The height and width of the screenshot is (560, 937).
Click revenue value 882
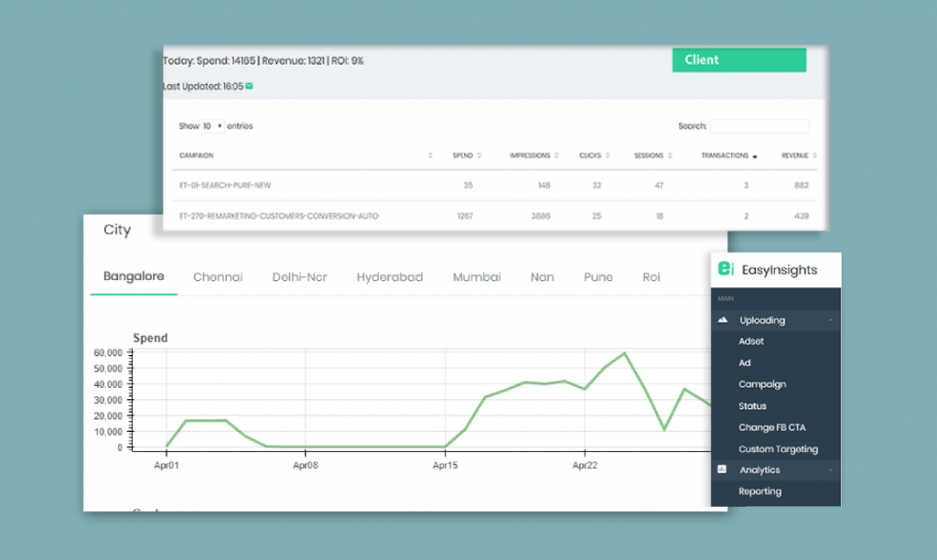802,185
